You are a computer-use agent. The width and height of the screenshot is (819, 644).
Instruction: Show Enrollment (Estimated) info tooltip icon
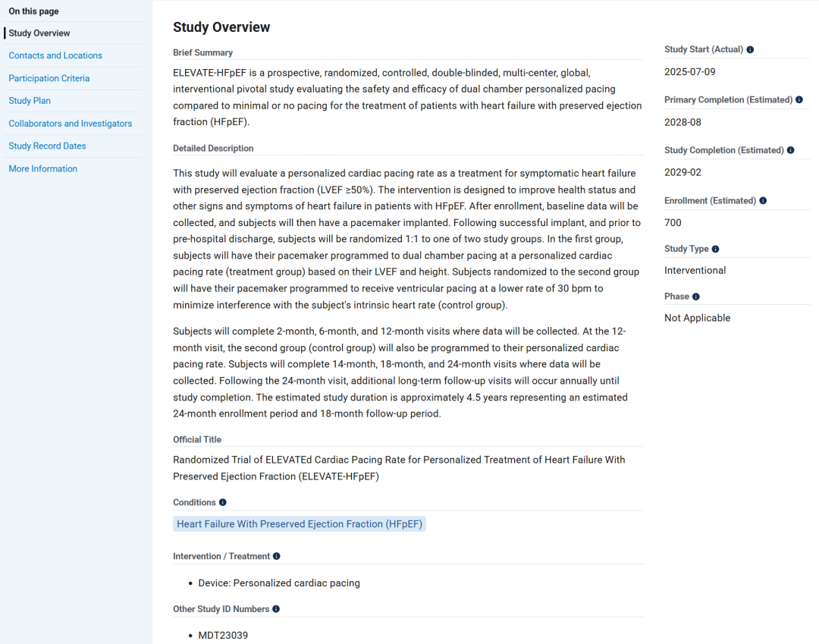coord(763,200)
